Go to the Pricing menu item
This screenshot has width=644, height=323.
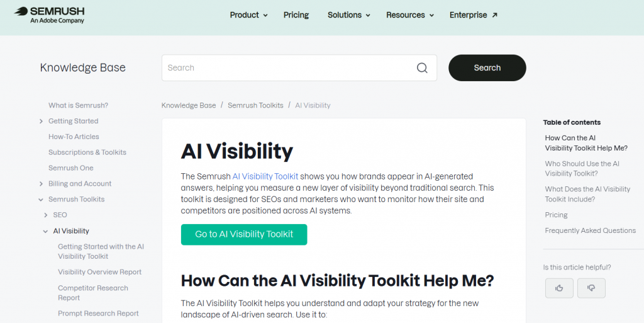[296, 14]
